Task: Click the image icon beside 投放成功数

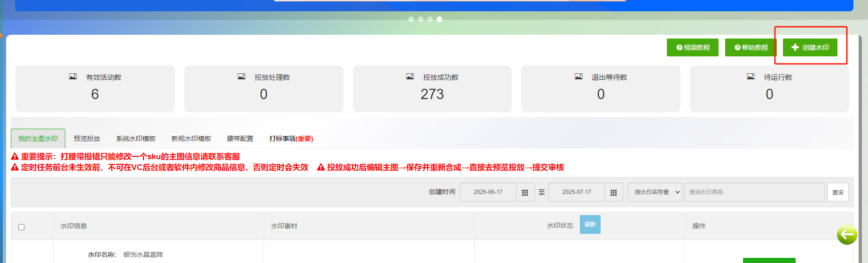Action: click(x=410, y=77)
